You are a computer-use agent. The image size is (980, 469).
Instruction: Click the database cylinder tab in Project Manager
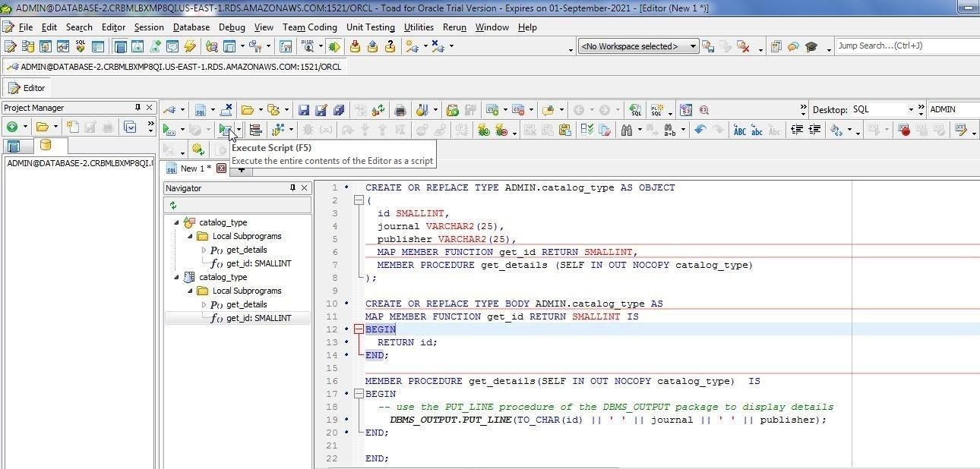point(45,145)
